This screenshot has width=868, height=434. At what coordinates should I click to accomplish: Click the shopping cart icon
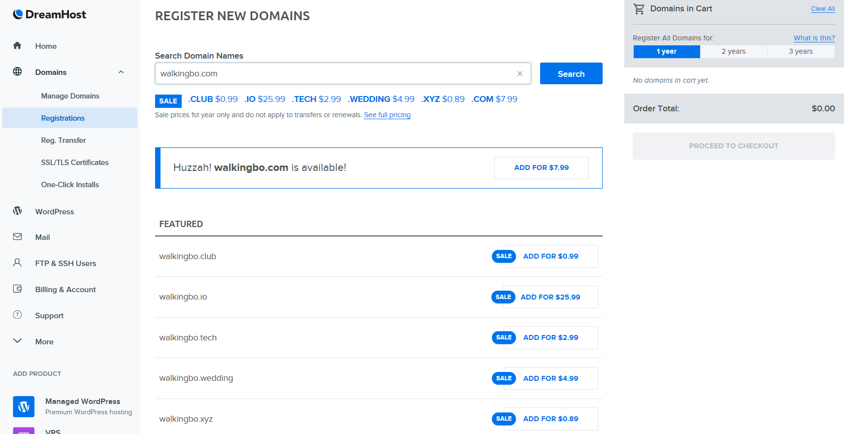coord(639,8)
